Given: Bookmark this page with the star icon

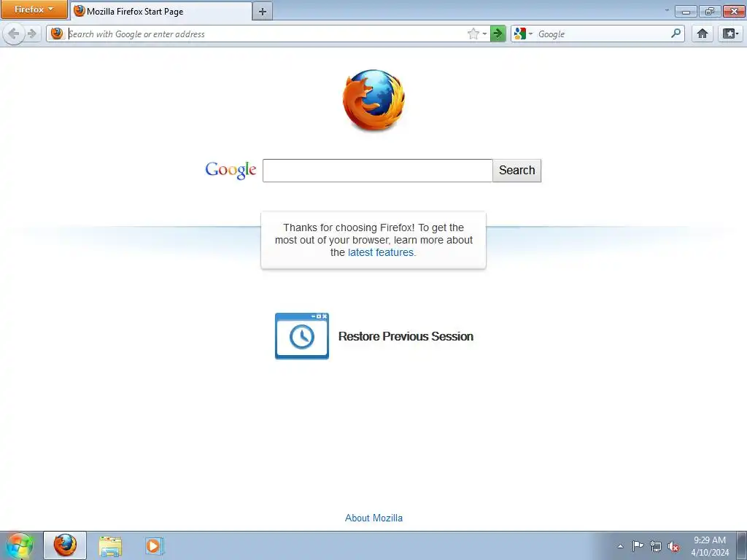Looking at the screenshot, I should [x=473, y=34].
